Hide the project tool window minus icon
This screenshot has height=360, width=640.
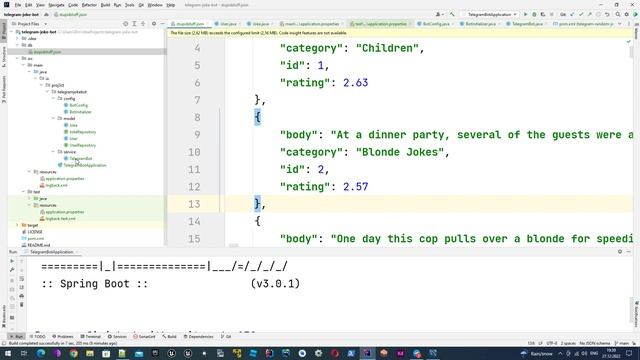(x=162, y=24)
